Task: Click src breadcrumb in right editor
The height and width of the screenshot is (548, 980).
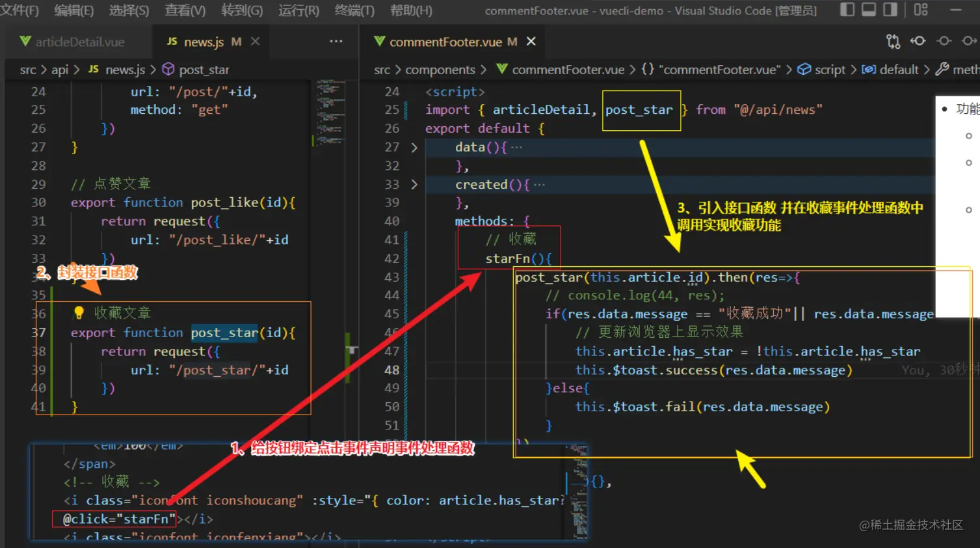Action: [x=382, y=70]
